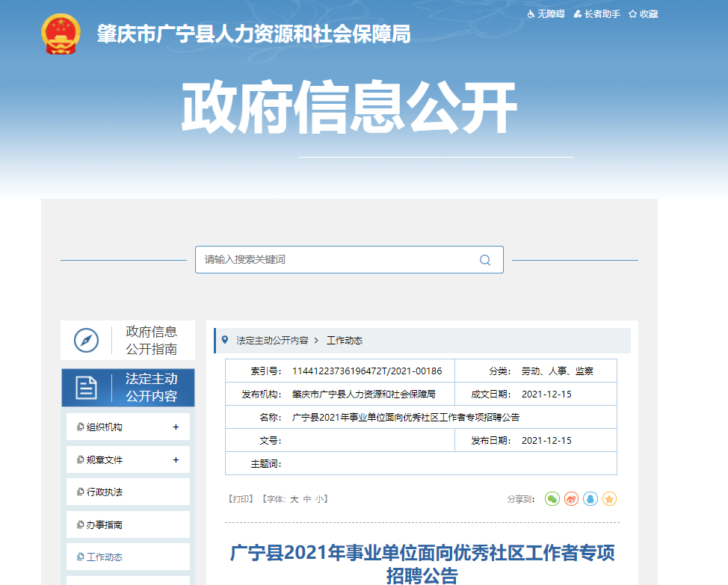
Task: Open the 长者助手 elder assistant
Action: (596, 14)
